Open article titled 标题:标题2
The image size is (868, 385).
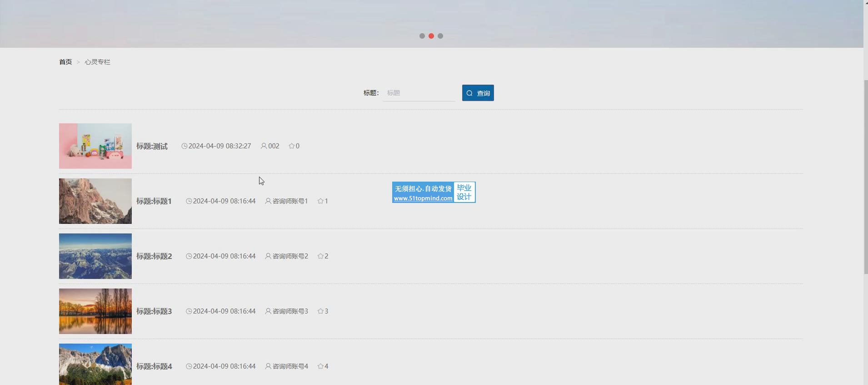(x=154, y=256)
